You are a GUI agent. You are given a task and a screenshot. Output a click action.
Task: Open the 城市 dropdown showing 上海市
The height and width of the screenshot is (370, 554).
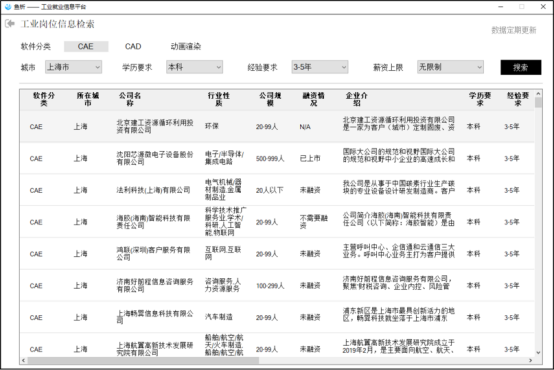pos(73,67)
